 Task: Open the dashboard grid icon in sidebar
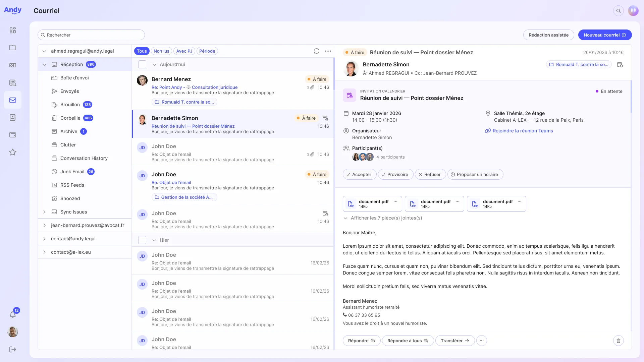(x=13, y=31)
